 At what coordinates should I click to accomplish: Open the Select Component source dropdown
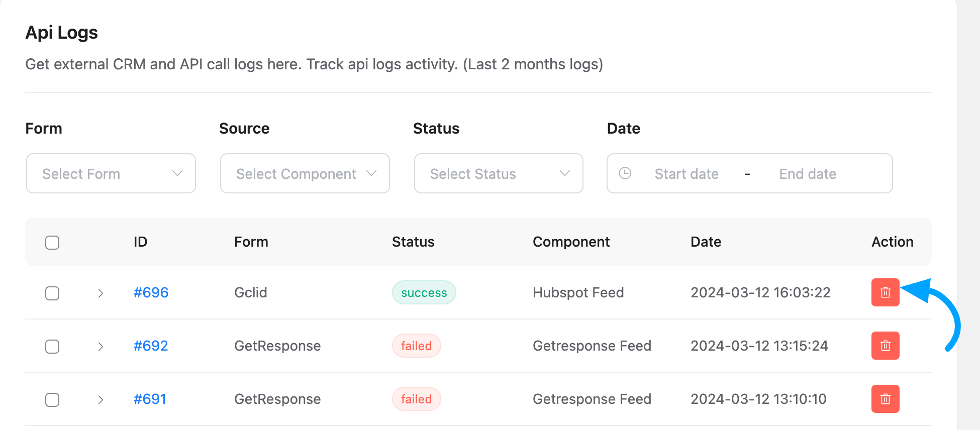(x=305, y=173)
